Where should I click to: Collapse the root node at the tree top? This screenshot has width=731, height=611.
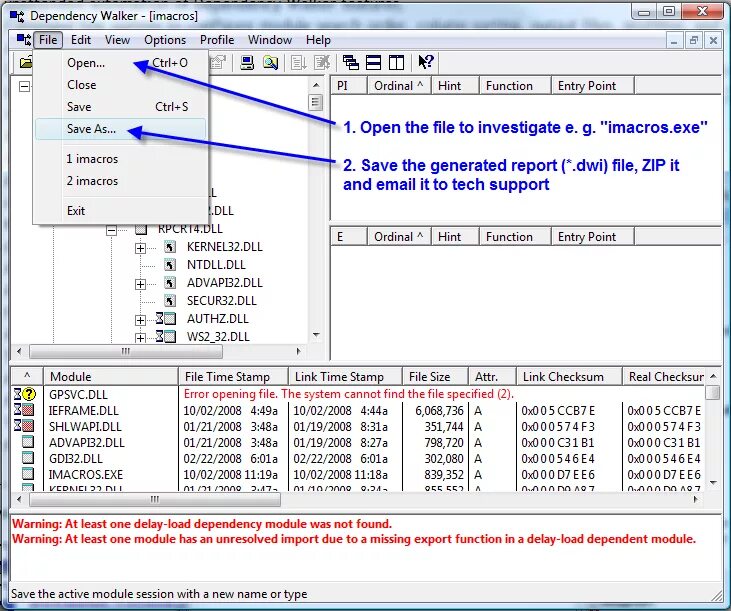pos(24,87)
